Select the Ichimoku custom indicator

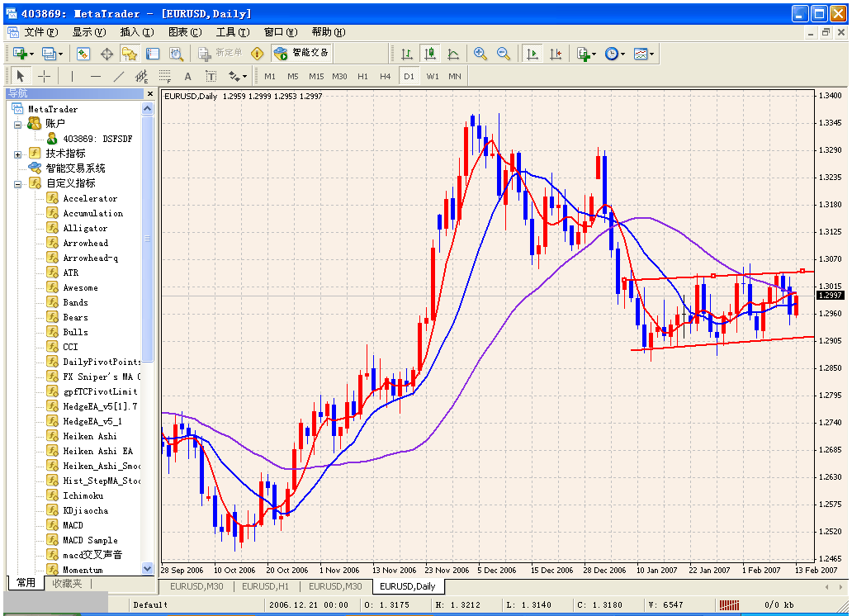coord(83,495)
